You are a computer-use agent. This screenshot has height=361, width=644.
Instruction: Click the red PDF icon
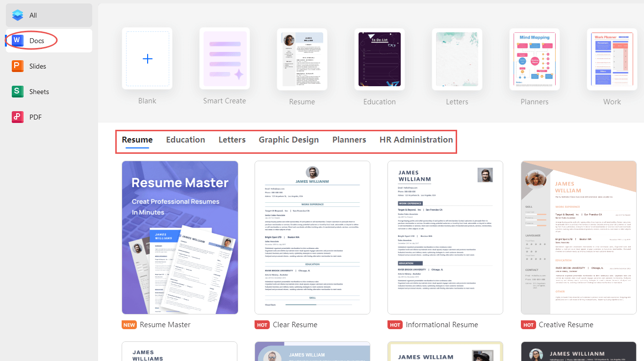point(18,117)
